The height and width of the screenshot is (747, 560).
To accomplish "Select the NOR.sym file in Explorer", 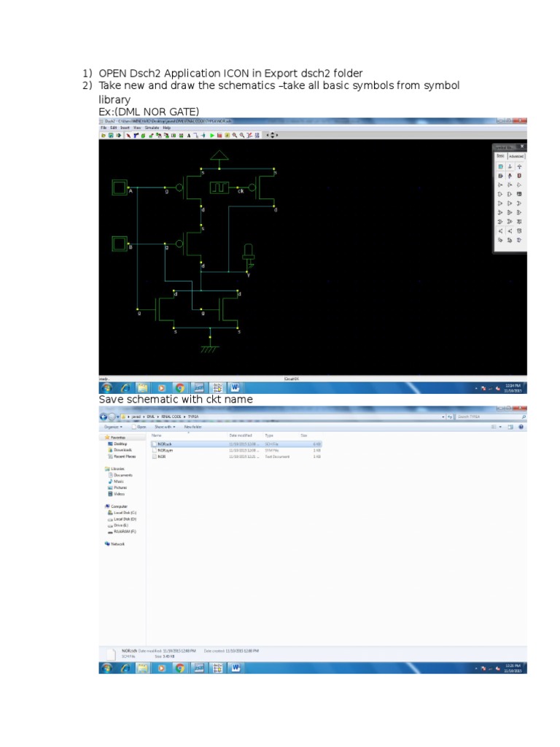I will 236,450.
